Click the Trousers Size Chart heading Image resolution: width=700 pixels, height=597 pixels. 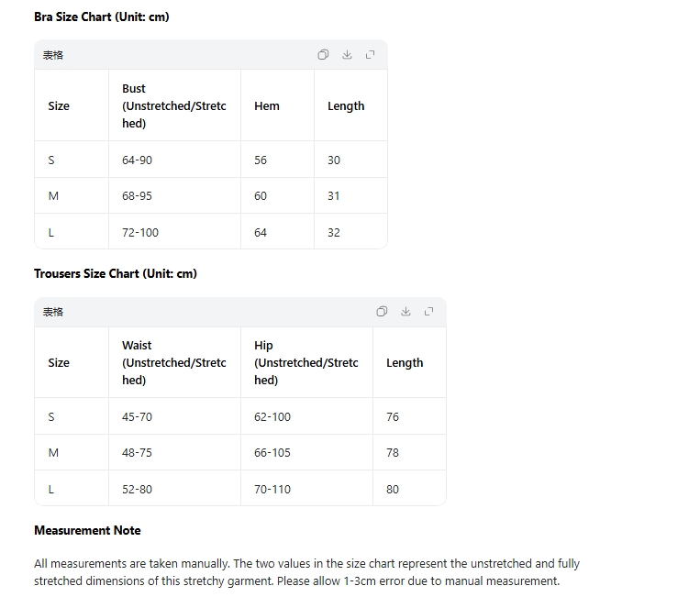pos(116,273)
